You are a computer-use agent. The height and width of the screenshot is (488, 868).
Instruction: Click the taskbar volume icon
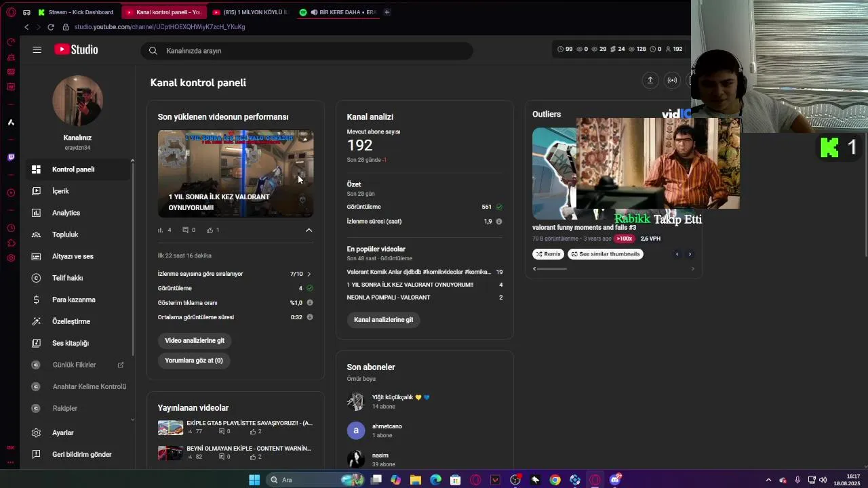(823, 480)
